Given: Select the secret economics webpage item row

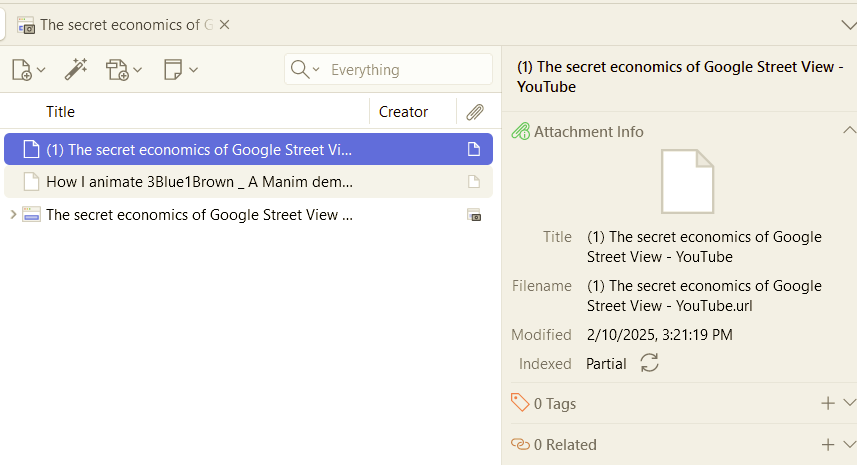Looking at the screenshot, I should (248, 215).
